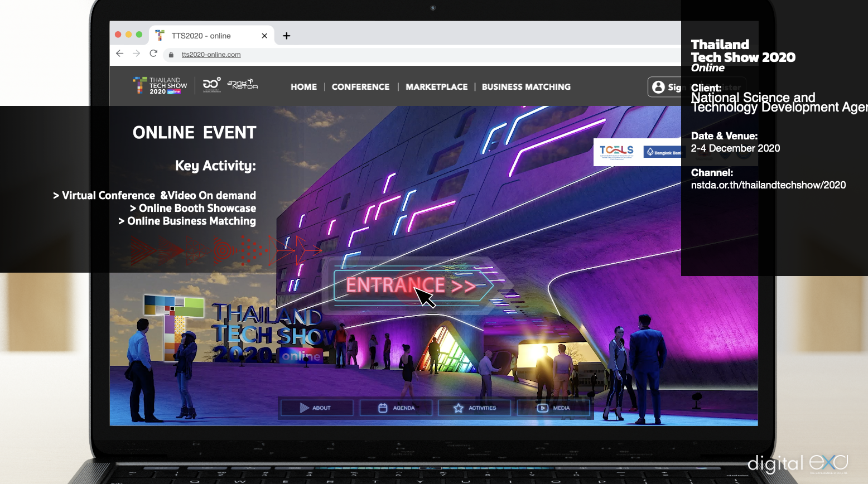Reload the tts2020-online.com page
Viewport: 868px width, 484px height.
click(153, 54)
